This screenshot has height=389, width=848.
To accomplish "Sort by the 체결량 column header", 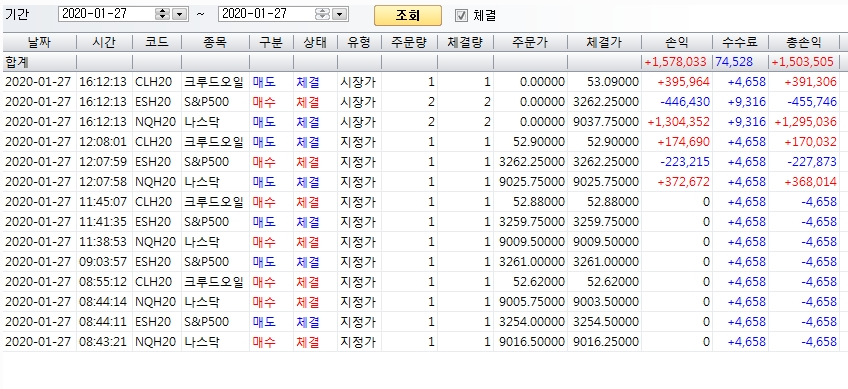I will (466, 43).
